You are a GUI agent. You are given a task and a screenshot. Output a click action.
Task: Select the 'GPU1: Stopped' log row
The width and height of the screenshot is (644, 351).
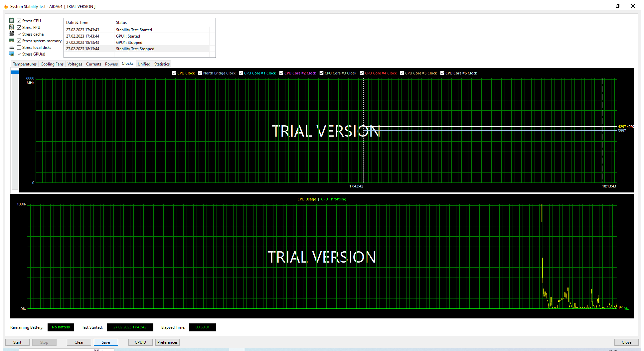pos(137,43)
